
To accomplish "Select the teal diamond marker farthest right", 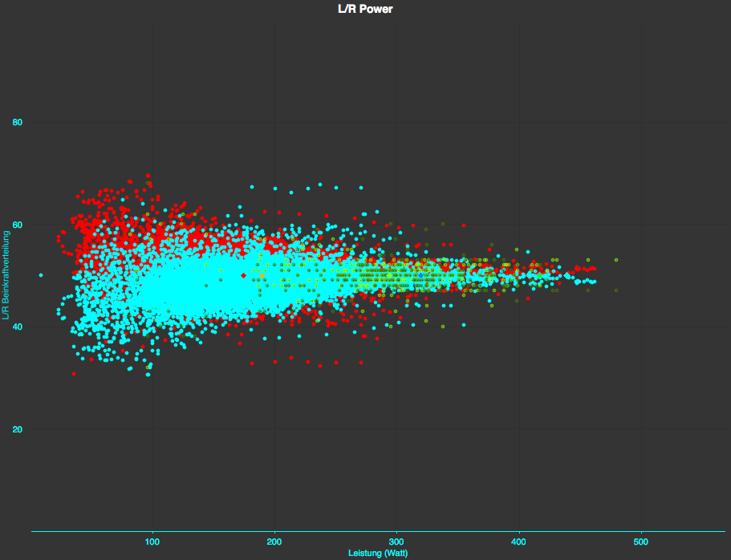I will pyautogui.click(x=567, y=275).
